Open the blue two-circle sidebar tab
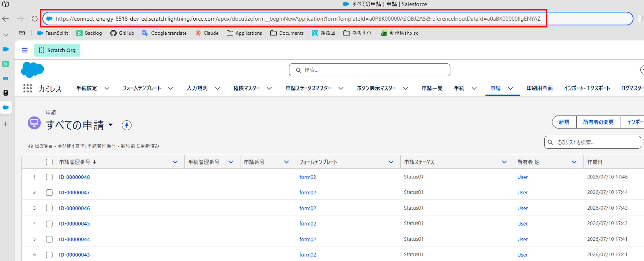 pos(6,78)
